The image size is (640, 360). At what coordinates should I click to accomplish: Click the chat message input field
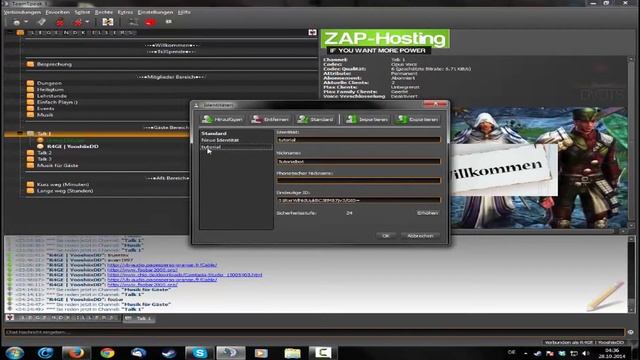click(x=314, y=332)
